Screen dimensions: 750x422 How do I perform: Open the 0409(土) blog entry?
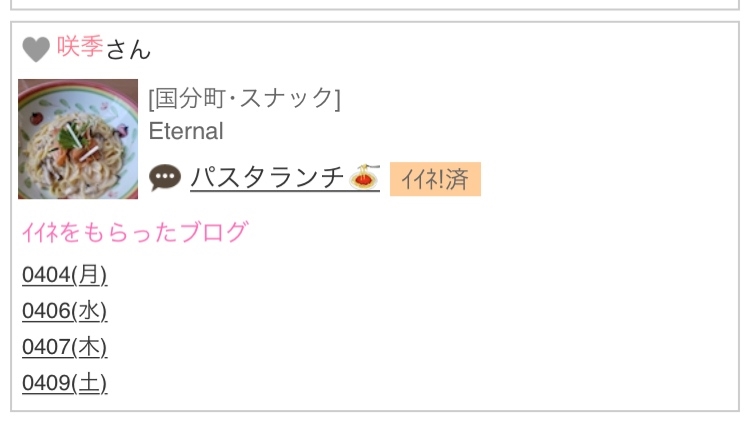click(65, 383)
